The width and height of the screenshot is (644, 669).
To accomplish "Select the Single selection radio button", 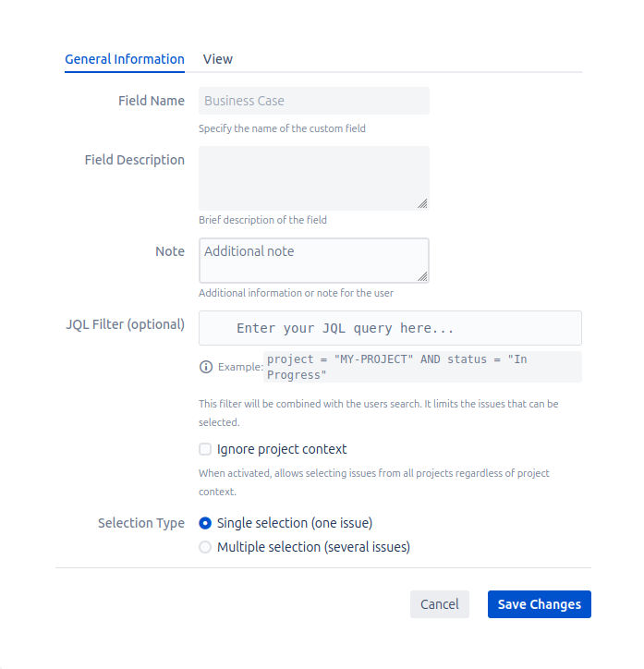I will point(205,523).
